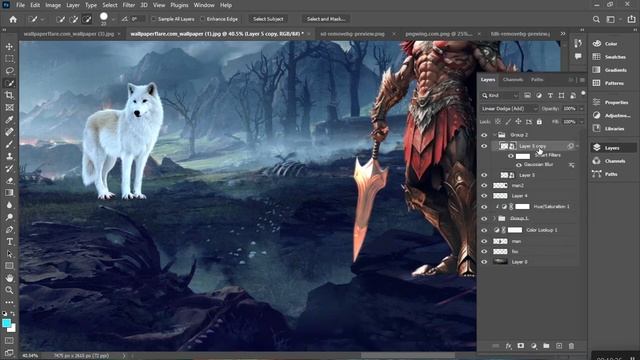
Task: Click the cyan foreground color swatch
Action: [6, 323]
